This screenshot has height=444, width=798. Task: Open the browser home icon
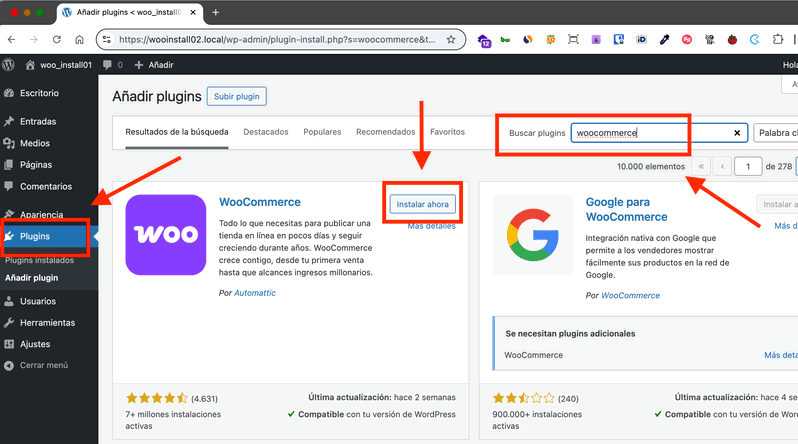(x=79, y=40)
